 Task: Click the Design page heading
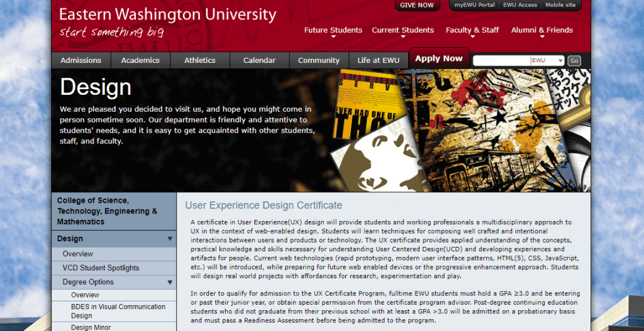pos(96,87)
